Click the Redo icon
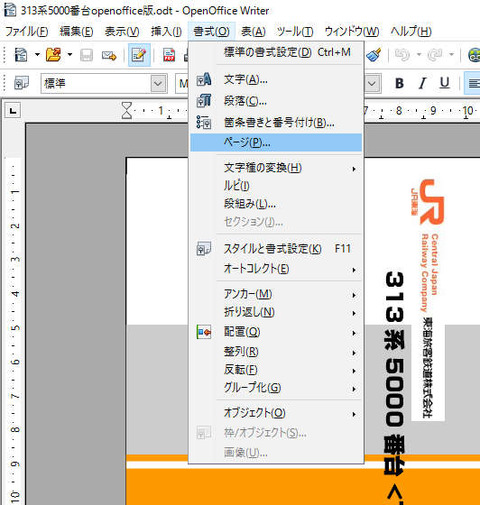 [435, 55]
